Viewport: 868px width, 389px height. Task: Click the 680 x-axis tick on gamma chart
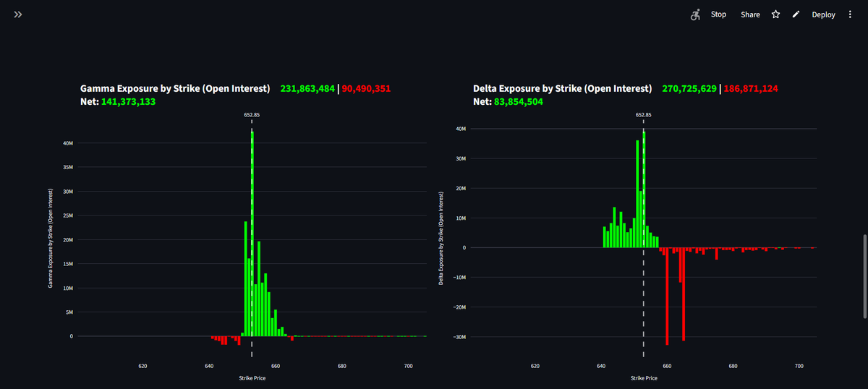(x=341, y=367)
